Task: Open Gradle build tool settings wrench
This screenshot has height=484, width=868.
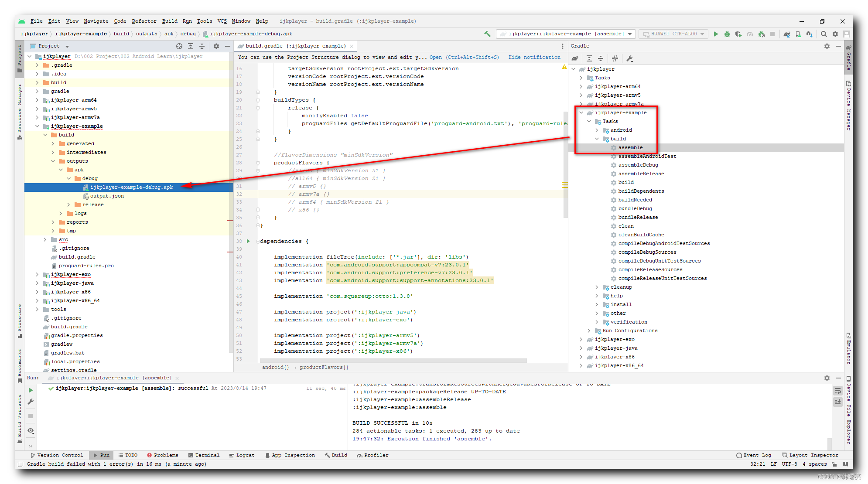Action: click(629, 58)
